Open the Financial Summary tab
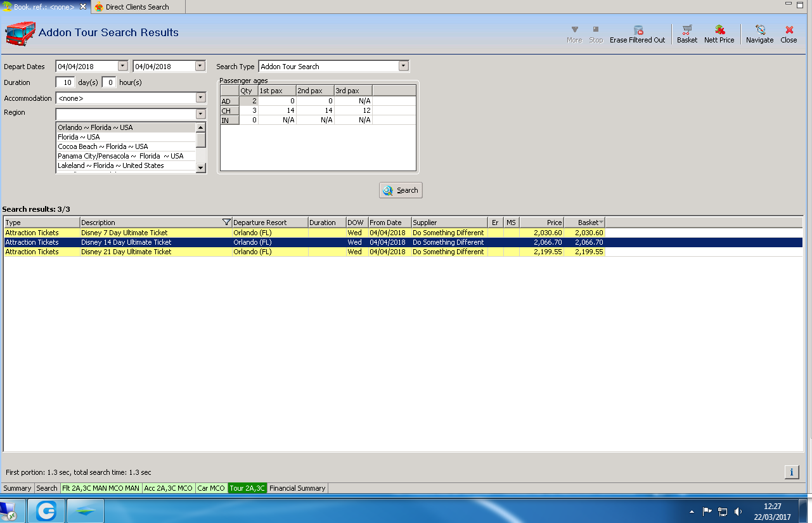 [297, 488]
